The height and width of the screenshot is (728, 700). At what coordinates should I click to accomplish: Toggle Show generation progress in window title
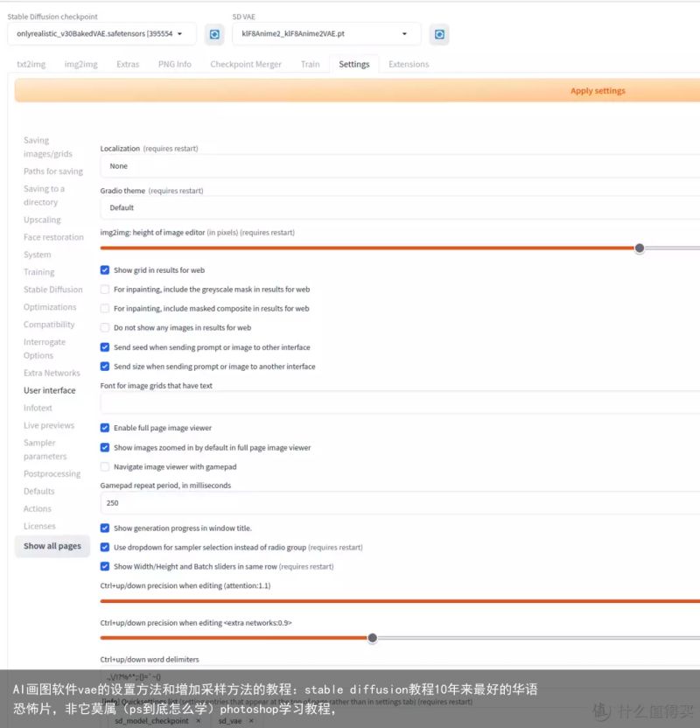click(x=105, y=528)
